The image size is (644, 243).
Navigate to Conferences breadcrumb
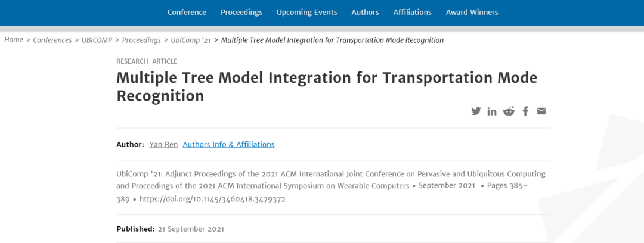pyautogui.click(x=52, y=40)
